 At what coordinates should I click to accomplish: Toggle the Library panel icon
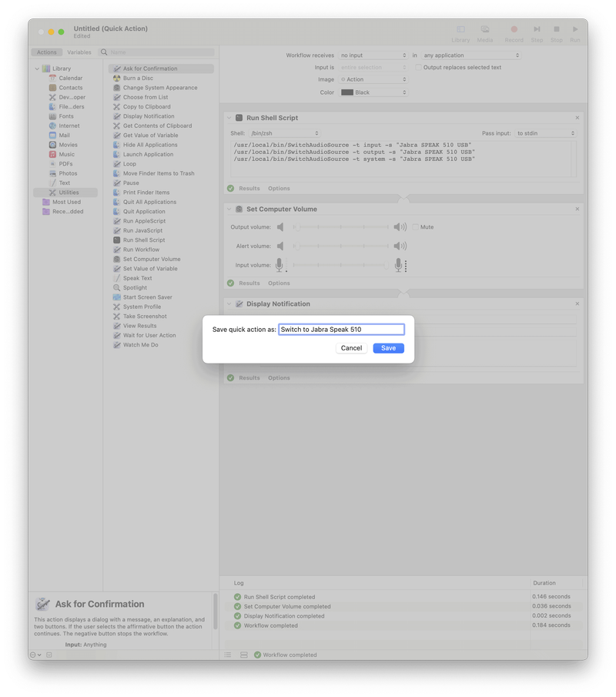pos(460,30)
